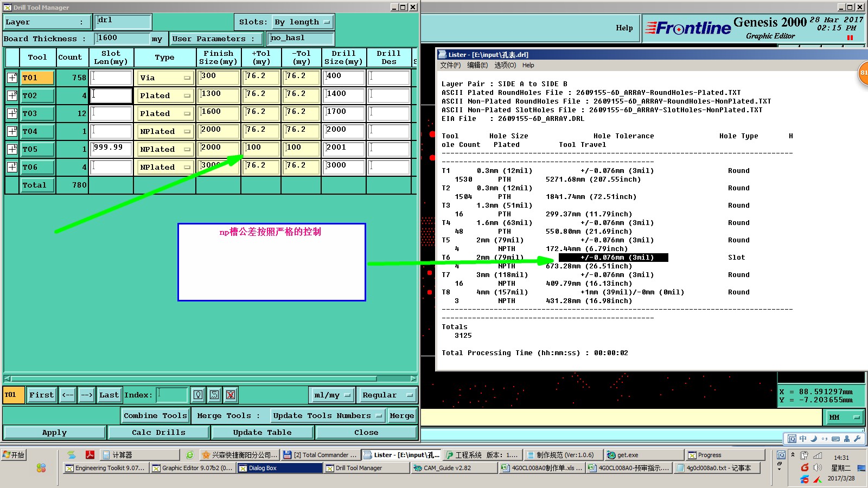Screen dimensions: 868x488
Task: Click the volume speaker tray icon
Action: [818, 467]
